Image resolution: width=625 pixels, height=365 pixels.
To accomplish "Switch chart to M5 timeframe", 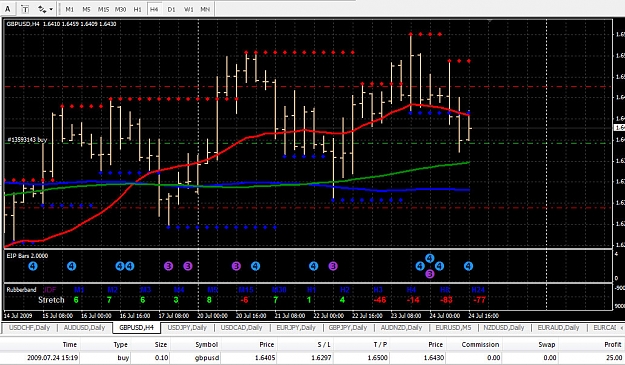I will (86, 9).
